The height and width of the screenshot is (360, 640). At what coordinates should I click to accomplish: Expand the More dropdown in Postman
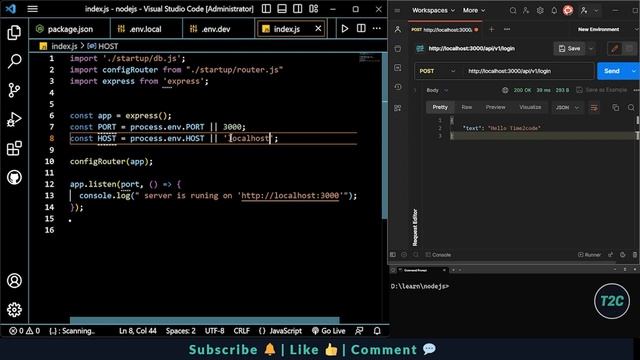[x=474, y=10]
